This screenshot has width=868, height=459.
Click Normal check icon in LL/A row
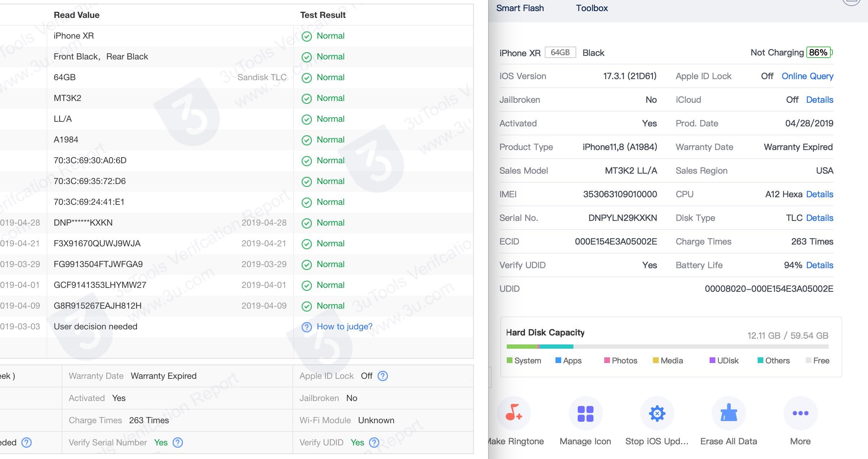click(306, 119)
